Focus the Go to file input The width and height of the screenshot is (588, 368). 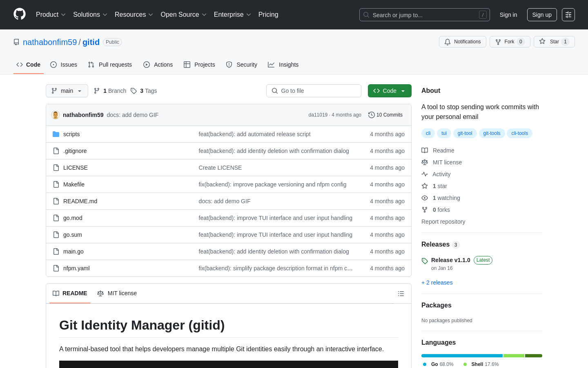tap(314, 91)
